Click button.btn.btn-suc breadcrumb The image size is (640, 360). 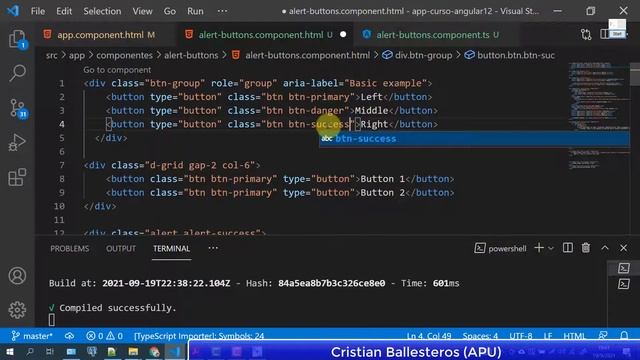coord(516,55)
